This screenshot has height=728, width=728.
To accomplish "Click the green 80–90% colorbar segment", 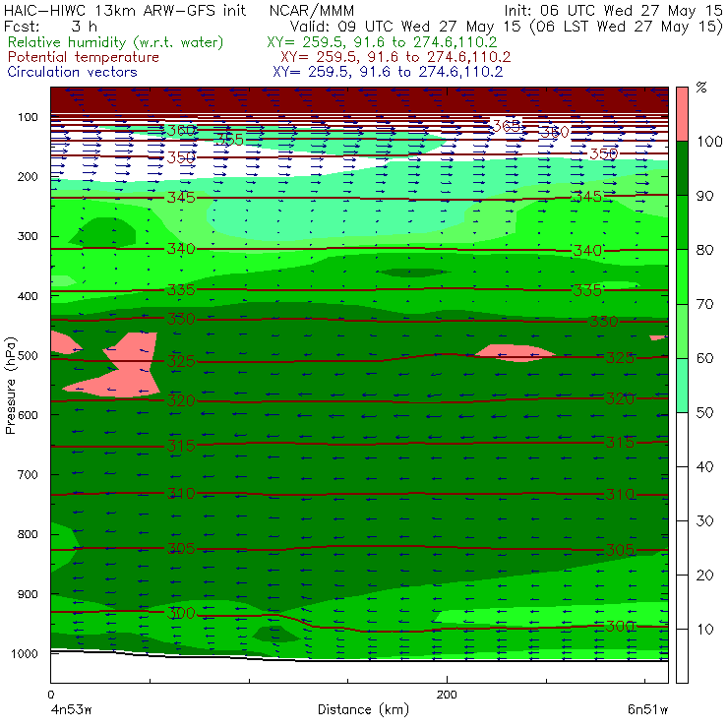I will click(682, 222).
